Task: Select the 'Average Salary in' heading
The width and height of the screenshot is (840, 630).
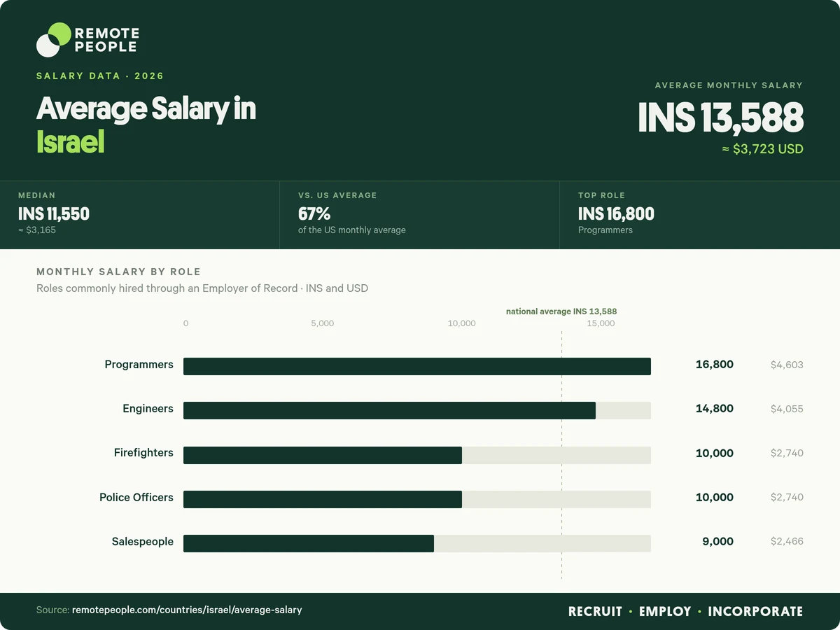Action: pyautogui.click(x=146, y=109)
